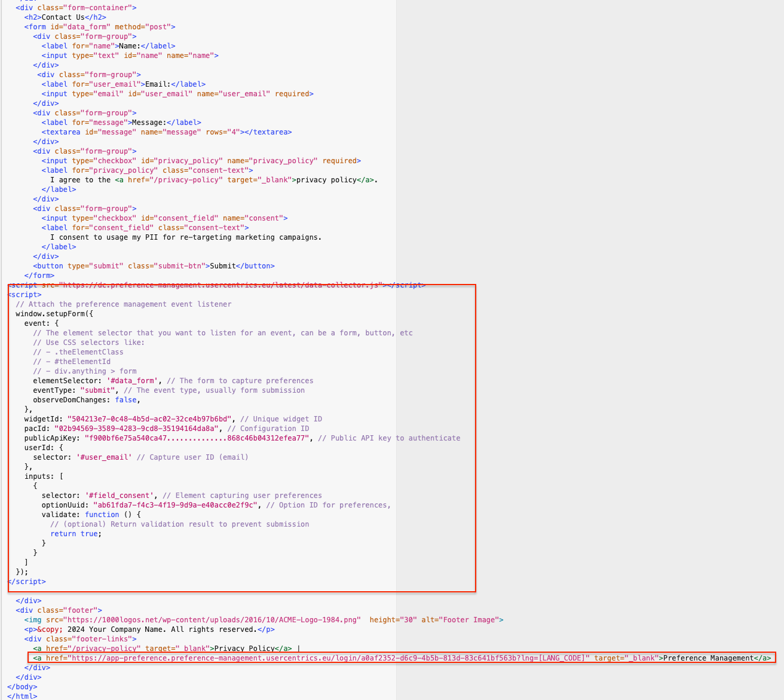Select the pacId Configuration ID line
The height and width of the screenshot is (700, 784).
point(167,429)
